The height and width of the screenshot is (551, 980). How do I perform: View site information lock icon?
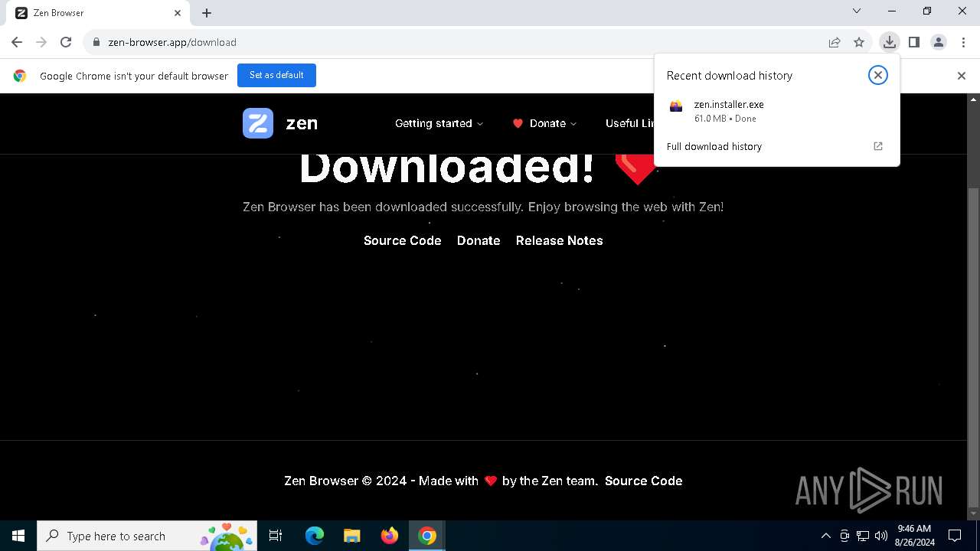click(x=96, y=42)
